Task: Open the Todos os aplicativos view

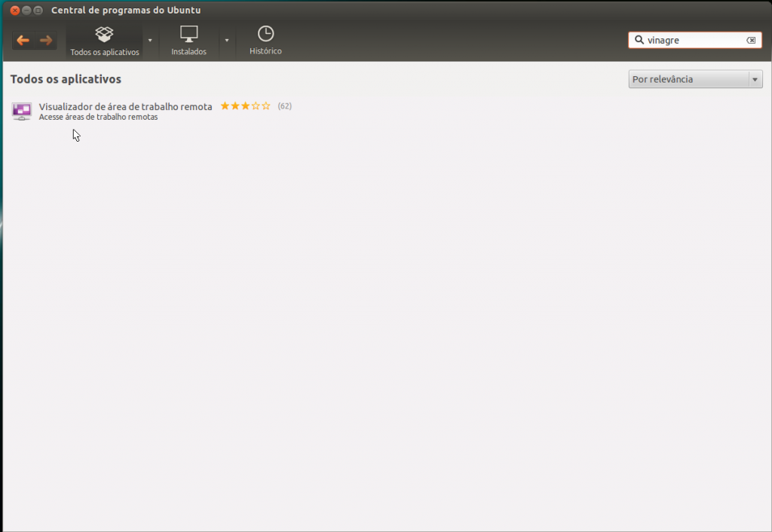Action: pos(104,41)
